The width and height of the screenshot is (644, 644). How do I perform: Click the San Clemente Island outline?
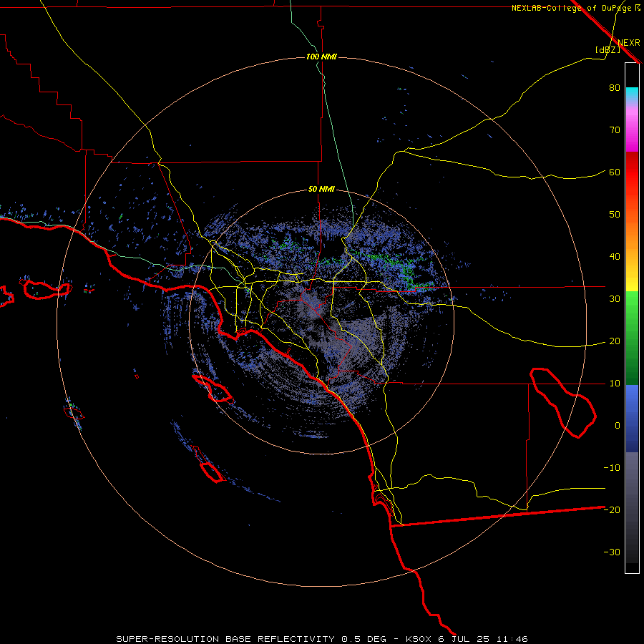210,466
